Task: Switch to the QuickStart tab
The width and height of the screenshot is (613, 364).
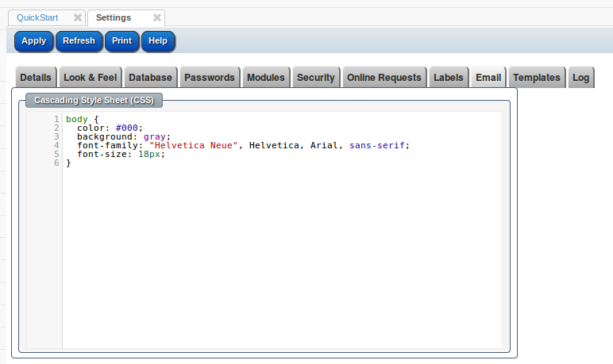Action: tap(37, 17)
